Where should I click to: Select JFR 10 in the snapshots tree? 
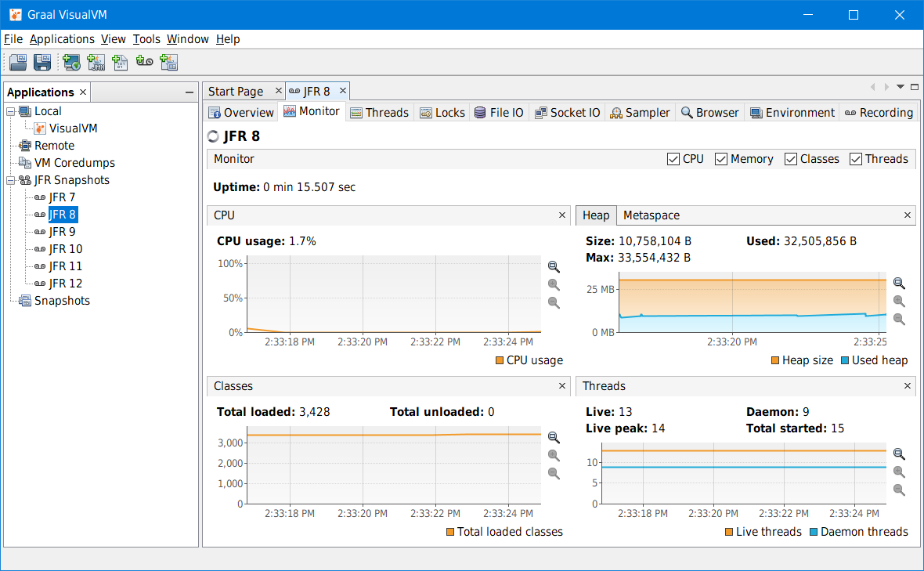[x=65, y=249]
